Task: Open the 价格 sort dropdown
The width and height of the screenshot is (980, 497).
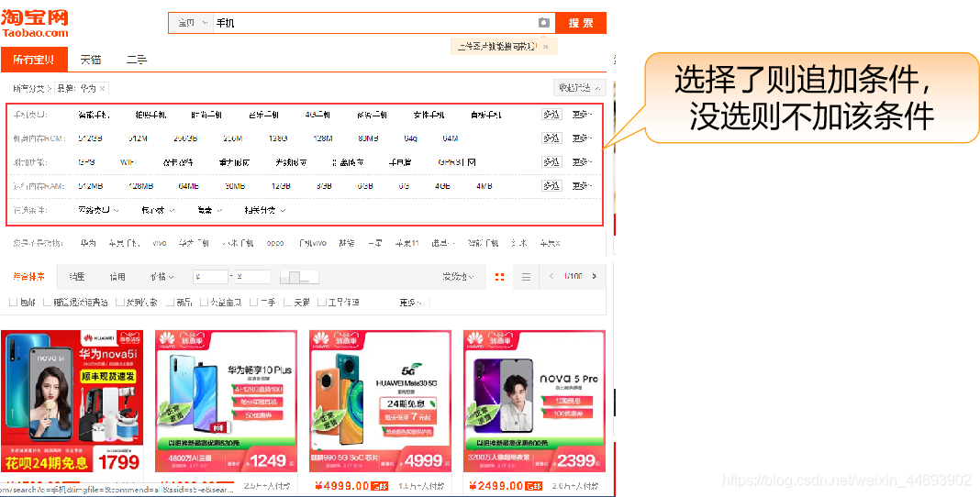Action: tap(161, 277)
